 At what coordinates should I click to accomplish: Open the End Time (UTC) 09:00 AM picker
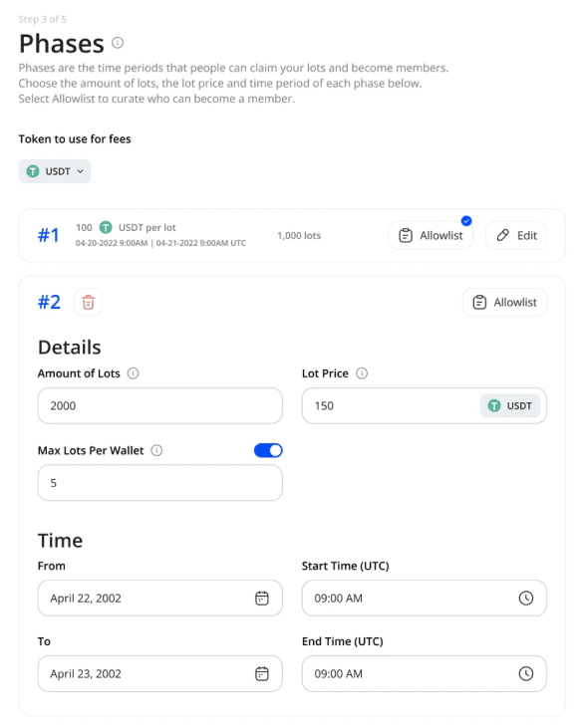tap(425, 673)
